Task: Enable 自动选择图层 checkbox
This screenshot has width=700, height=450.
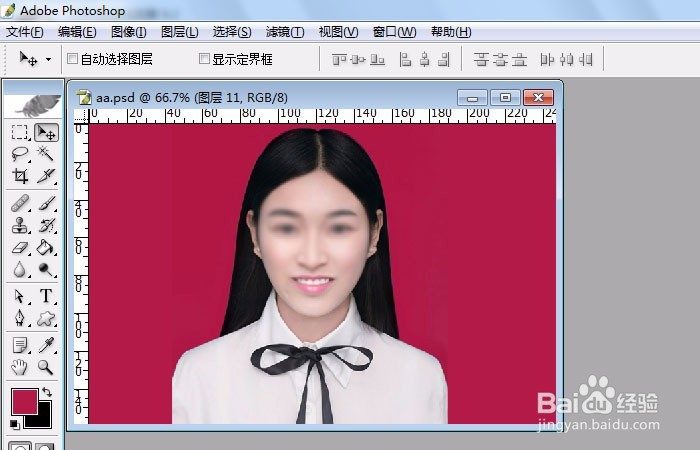Action: (x=72, y=58)
